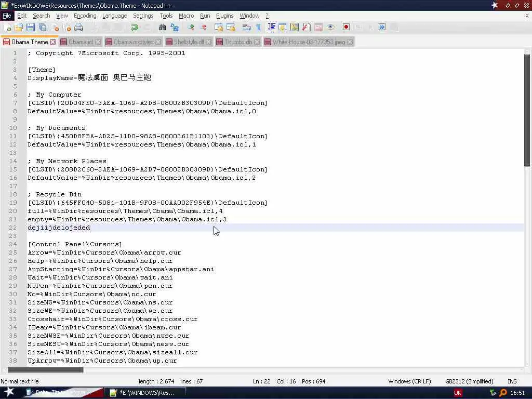Click line text 'dejiijdeiojeded'
This screenshot has height=399, width=532.
click(59, 228)
